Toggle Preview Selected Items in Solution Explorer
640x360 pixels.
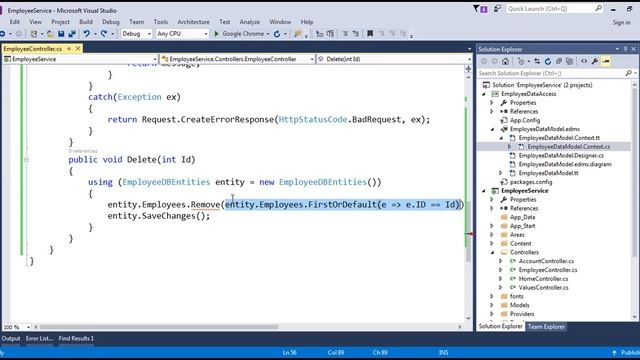(606, 61)
